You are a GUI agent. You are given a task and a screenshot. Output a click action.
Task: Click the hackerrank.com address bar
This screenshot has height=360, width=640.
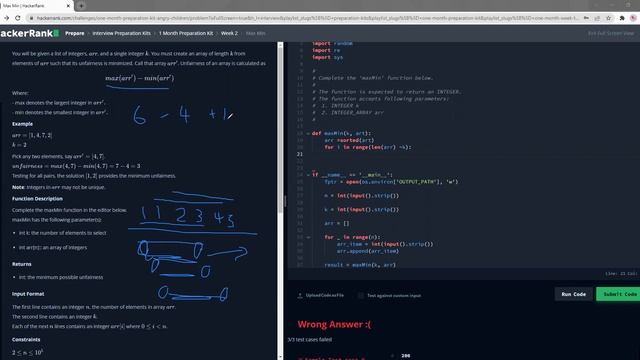[x=306, y=18]
